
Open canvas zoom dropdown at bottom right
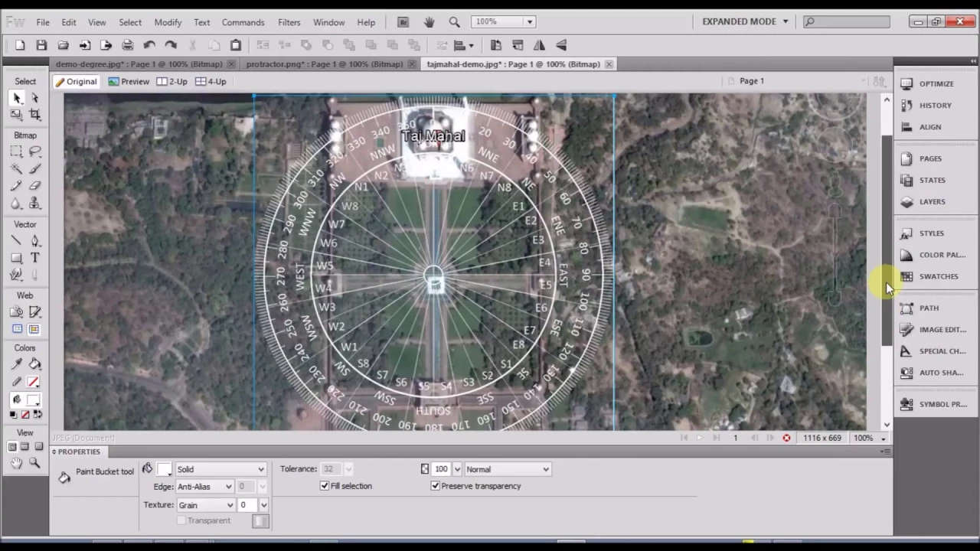pos(883,438)
